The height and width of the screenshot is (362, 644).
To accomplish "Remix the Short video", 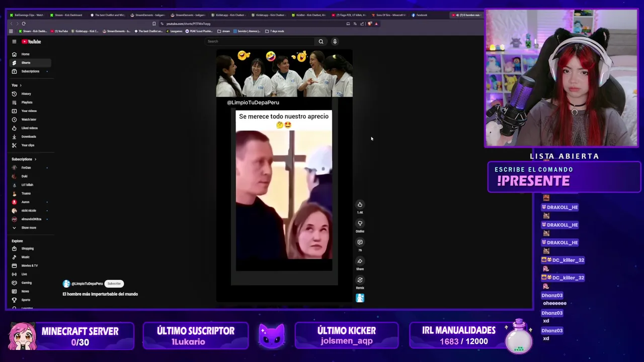I will [x=360, y=280].
